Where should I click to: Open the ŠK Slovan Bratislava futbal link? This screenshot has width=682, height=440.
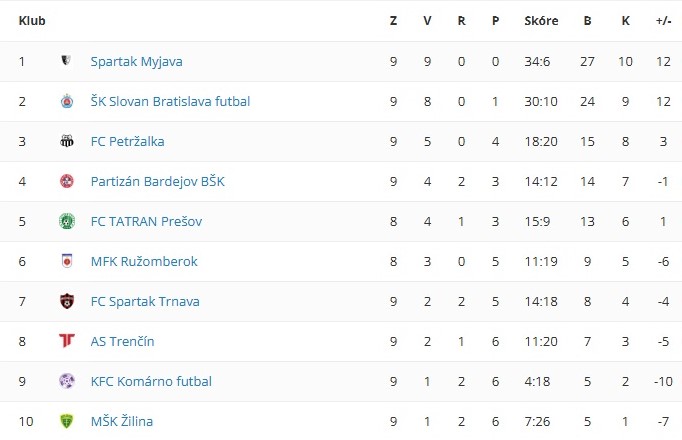click(170, 101)
